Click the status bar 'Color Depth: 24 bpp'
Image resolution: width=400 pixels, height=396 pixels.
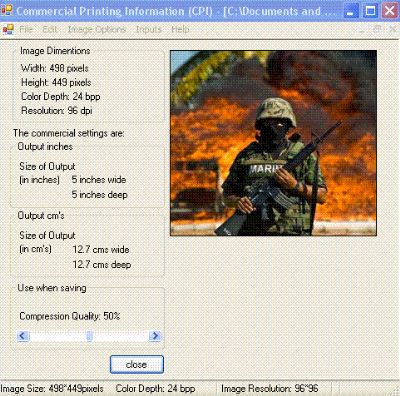point(155,389)
